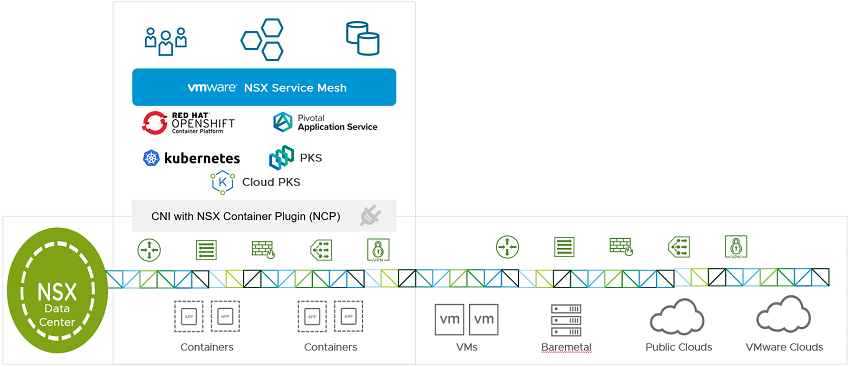This screenshot has width=850, height=367.
Task: Click switch list icon in the container section
Action: pos(207,250)
